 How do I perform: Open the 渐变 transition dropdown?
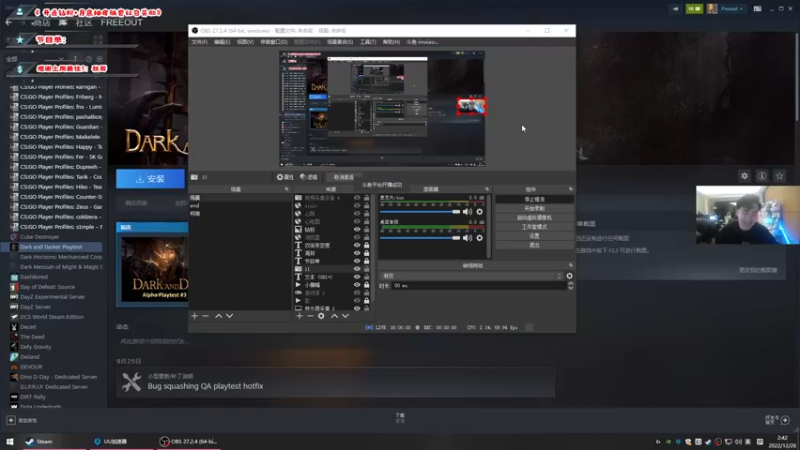(x=471, y=276)
